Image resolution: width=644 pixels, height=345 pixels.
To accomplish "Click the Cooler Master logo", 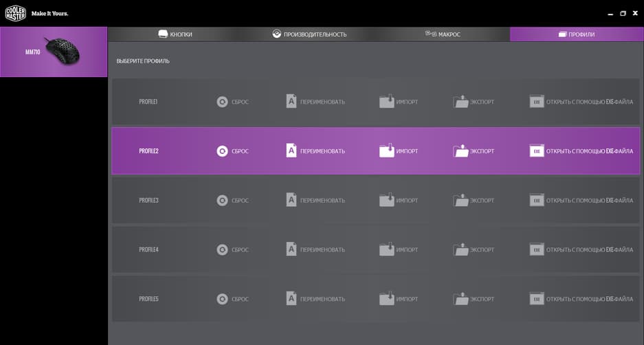I will click(x=16, y=13).
